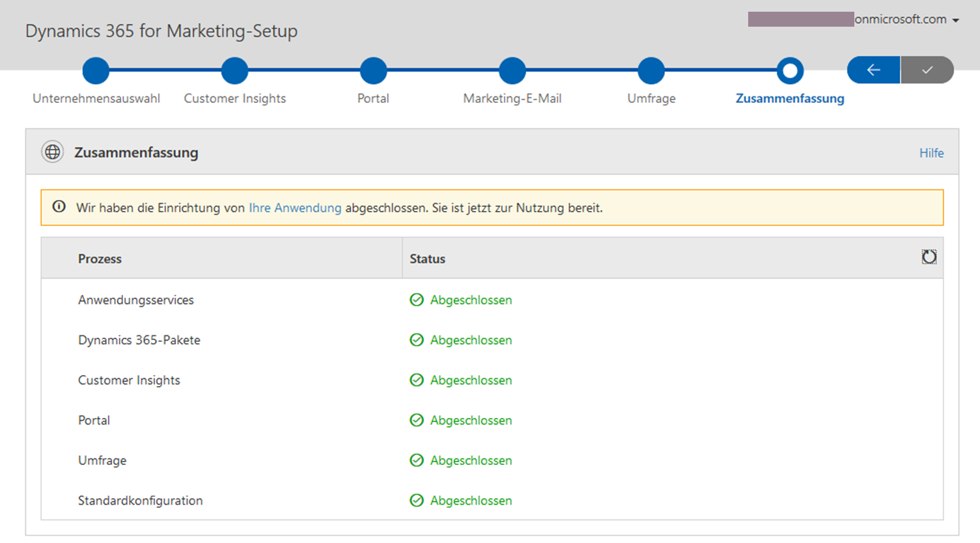Click the green check icon in Umfrage row

[x=417, y=460]
